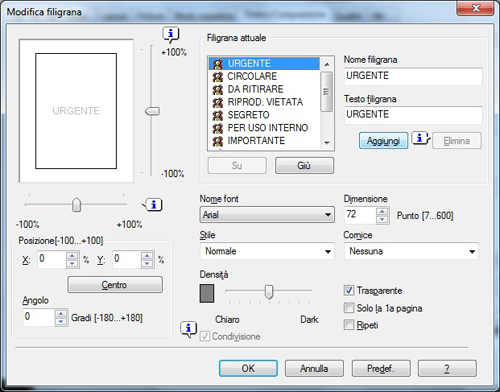Select URGENTE in the watermark list

[x=264, y=64]
